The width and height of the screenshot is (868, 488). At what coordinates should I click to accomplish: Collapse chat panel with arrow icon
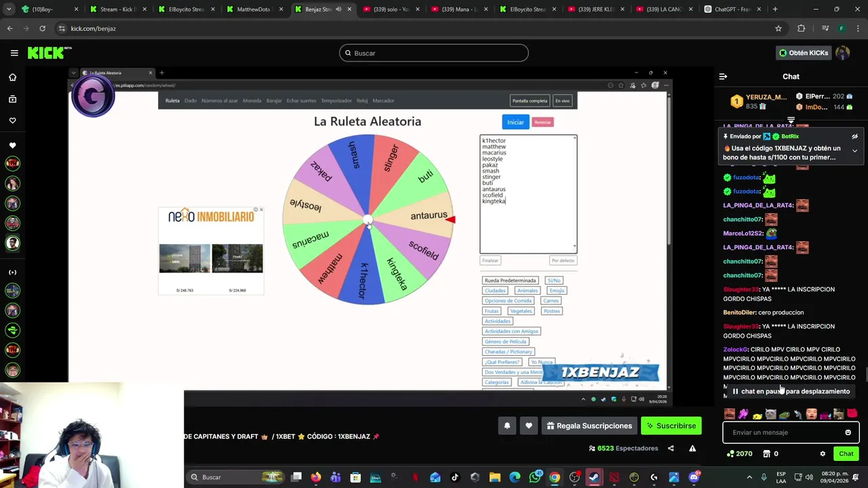pos(723,77)
